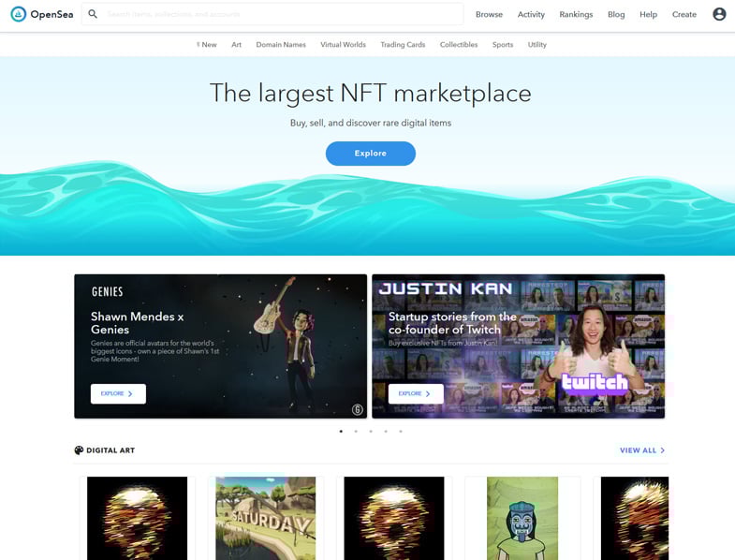
Task: Select the third carousel dot
Action: [x=371, y=431]
